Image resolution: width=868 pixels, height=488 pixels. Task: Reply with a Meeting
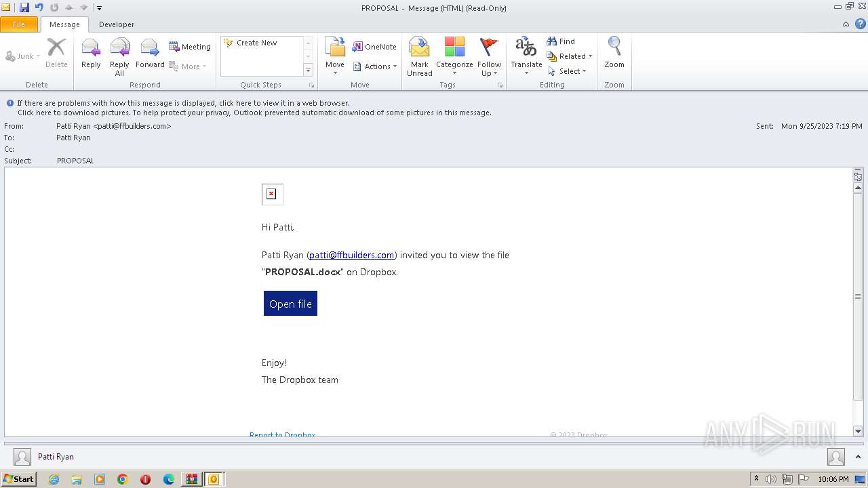tap(190, 47)
